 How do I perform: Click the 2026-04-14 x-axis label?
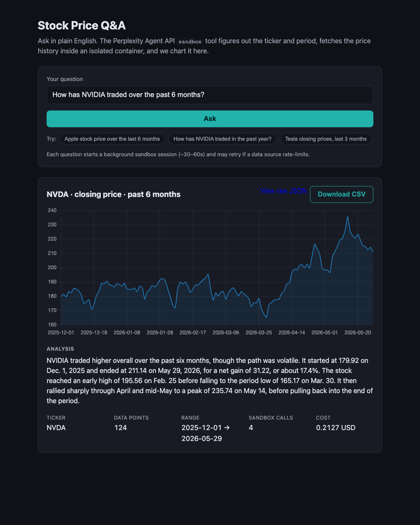291,332
